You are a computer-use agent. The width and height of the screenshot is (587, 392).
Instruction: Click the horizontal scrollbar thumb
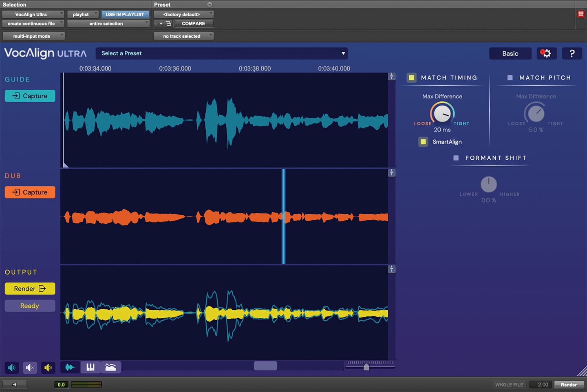coord(265,366)
